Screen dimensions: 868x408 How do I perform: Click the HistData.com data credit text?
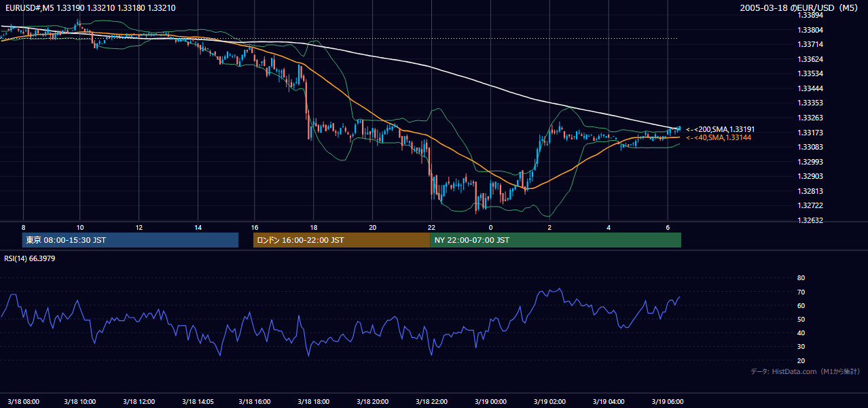coord(806,371)
